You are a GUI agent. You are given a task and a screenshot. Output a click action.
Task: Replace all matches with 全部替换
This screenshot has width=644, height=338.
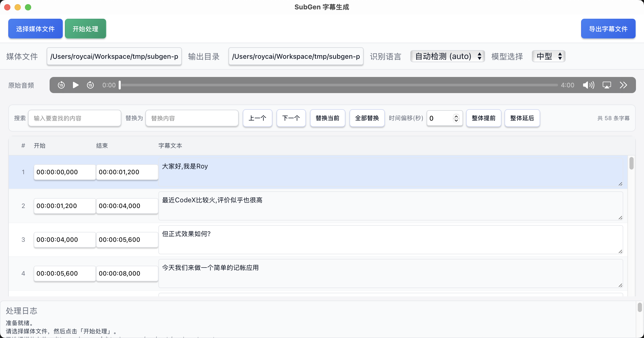(x=367, y=118)
